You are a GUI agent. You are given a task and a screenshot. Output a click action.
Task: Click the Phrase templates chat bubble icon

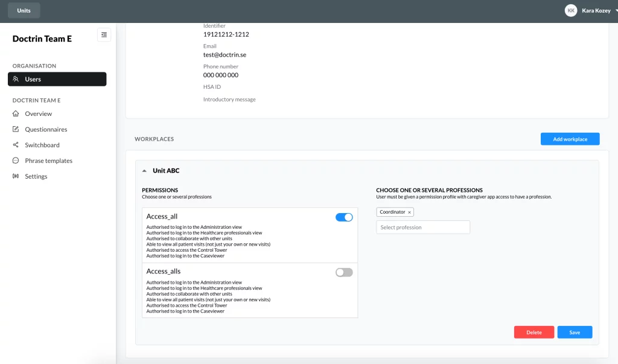point(16,161)
